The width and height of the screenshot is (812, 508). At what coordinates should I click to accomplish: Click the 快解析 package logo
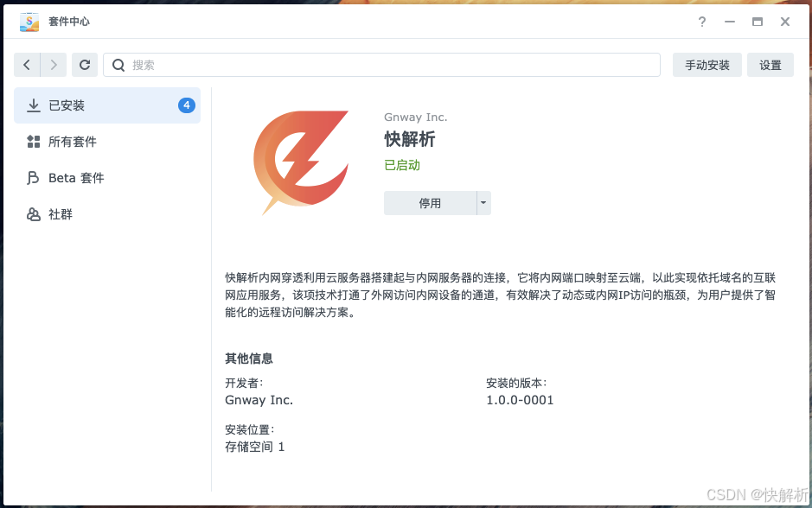[301, 161]
